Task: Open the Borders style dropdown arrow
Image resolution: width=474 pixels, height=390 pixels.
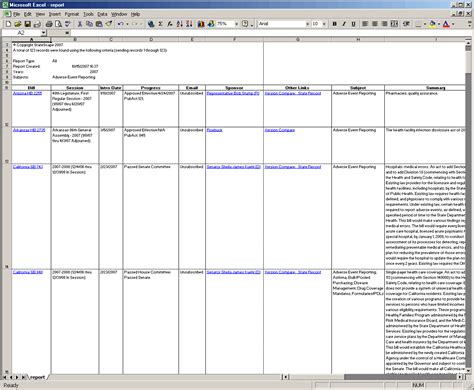Action: (425, 24)
